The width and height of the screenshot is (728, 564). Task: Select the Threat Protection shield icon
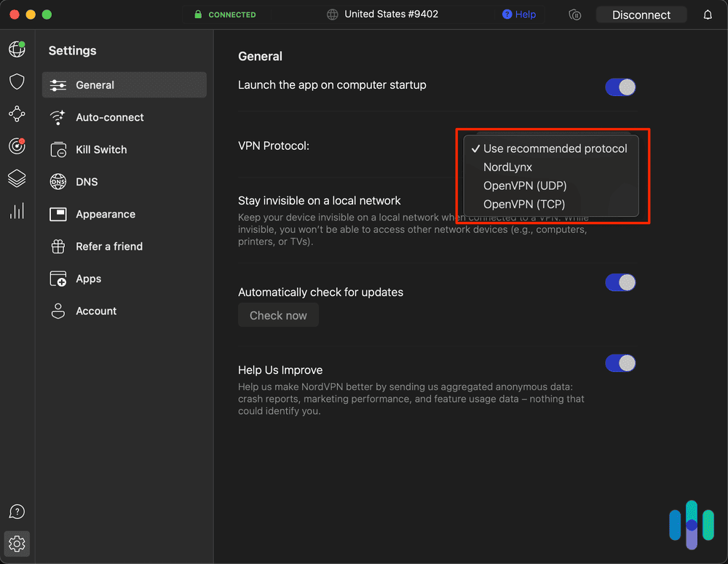[16, 82]
